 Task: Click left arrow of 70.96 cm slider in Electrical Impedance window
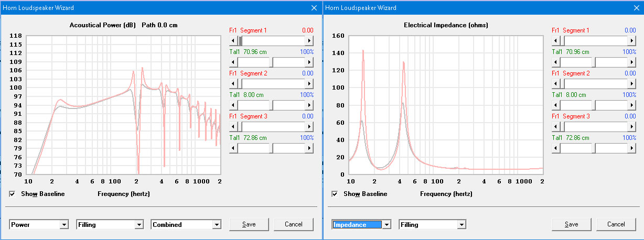[556, 62]
